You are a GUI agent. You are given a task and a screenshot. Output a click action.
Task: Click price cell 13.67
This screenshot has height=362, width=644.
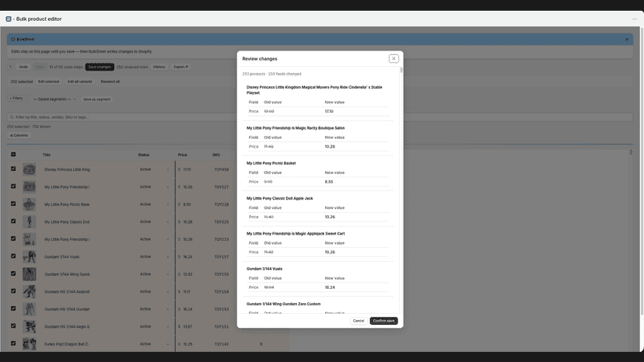point(187,327)
